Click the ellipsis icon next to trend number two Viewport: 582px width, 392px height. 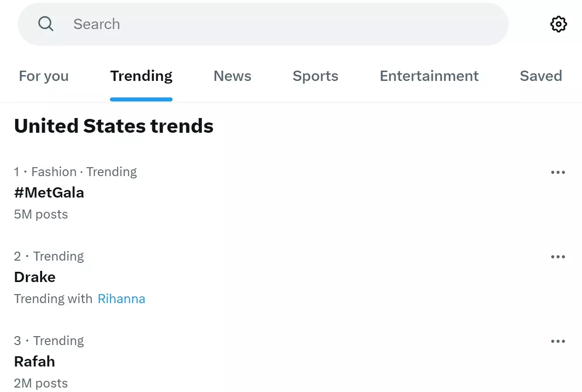[558, 256]
